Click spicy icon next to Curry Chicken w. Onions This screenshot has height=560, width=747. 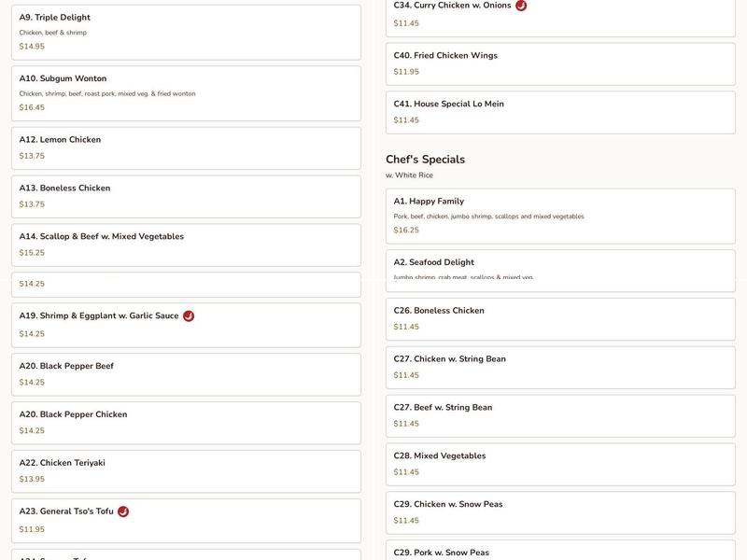coord(521,6)
